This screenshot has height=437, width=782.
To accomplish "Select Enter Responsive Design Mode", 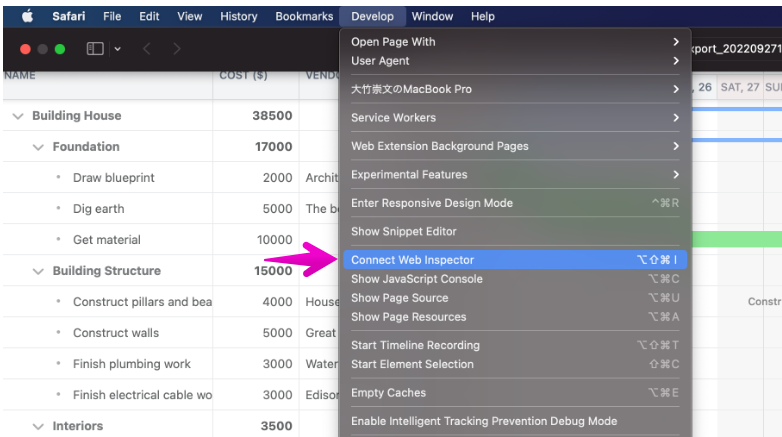I will click(x=432, y=203).
